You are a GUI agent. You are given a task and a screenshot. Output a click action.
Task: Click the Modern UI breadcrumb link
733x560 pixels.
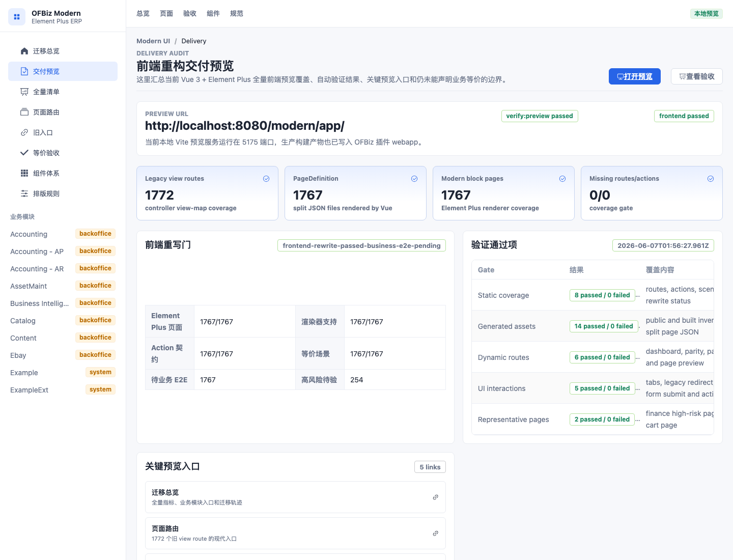(x=153, y=41)
